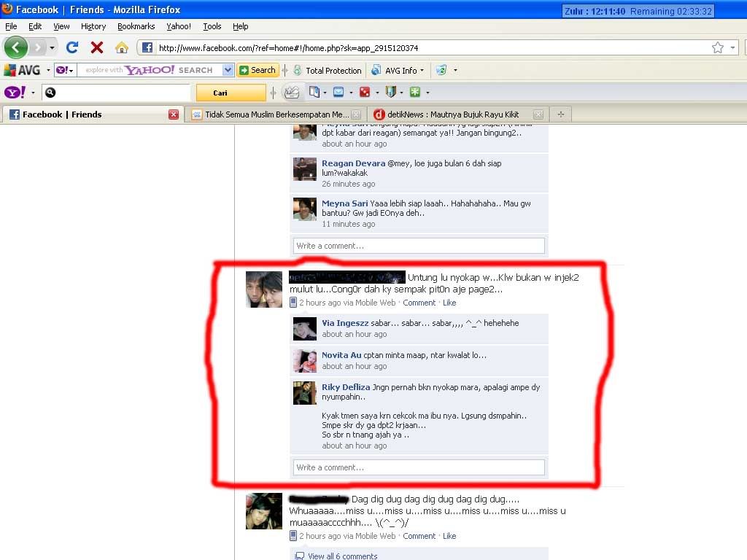Go to the Home page icon
This screenshot has width=747, height=560.
[x=122, y=47]
